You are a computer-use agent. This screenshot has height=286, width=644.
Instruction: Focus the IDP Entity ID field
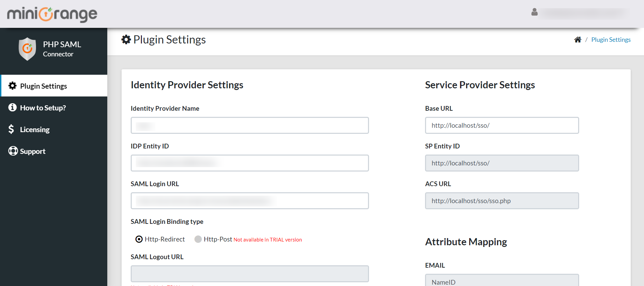pyautogui.click(x=250, y=163)
